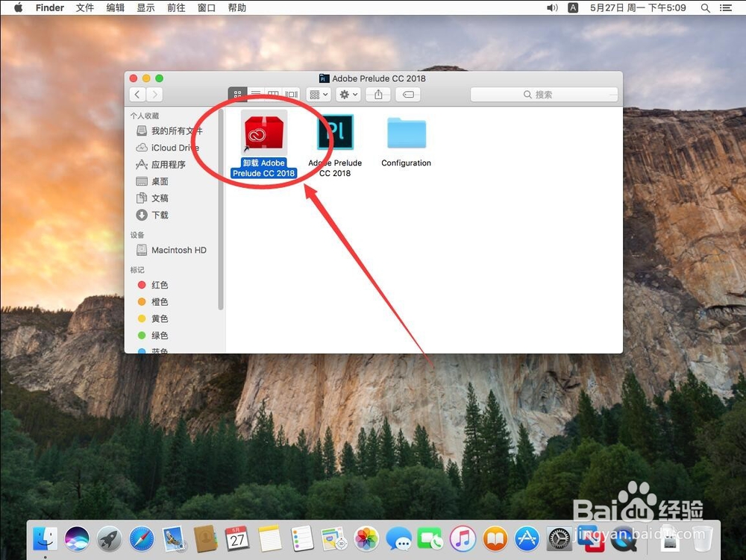Open the 编辑 menu
The width and height of the screenshot is (746, 560).
click(x=115, y=7)
